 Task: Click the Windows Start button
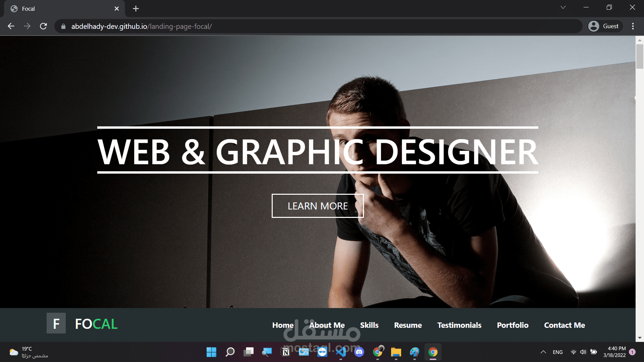pos(211,352)
